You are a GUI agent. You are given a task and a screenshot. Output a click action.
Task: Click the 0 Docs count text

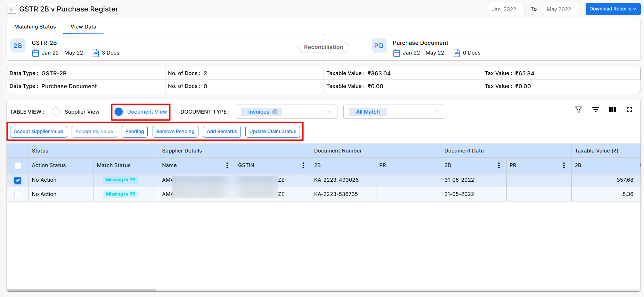472,53
